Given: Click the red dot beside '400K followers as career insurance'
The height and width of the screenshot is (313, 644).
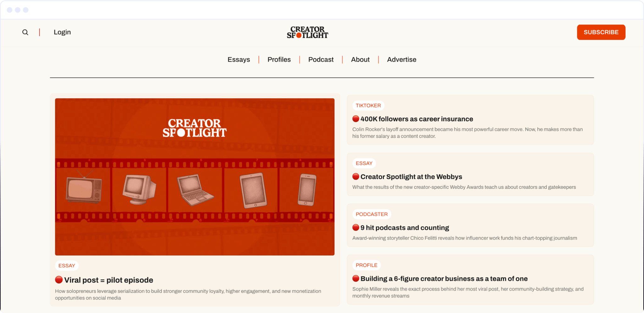Looking at the screenshot, I should [x=355, y=119].
